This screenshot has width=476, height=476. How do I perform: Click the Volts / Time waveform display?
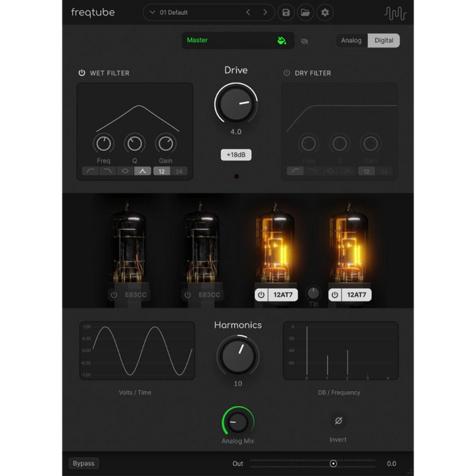pos(137,351)
